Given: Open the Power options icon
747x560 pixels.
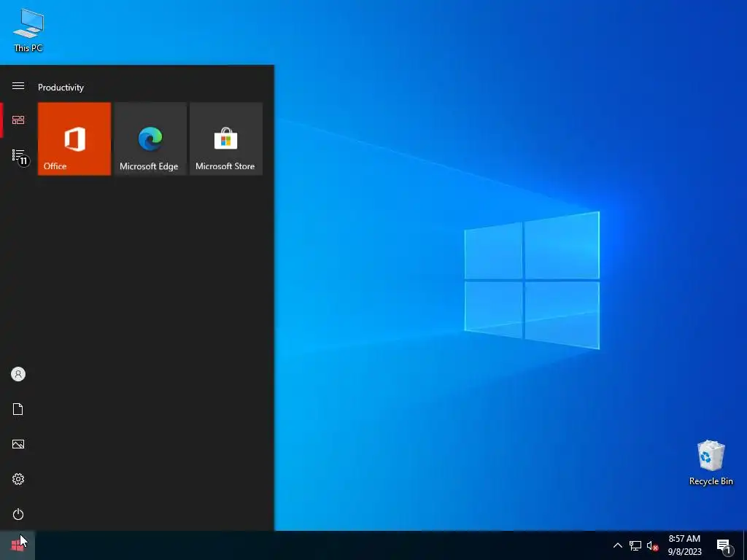Looking at the screenshot, I should point(18,514).
